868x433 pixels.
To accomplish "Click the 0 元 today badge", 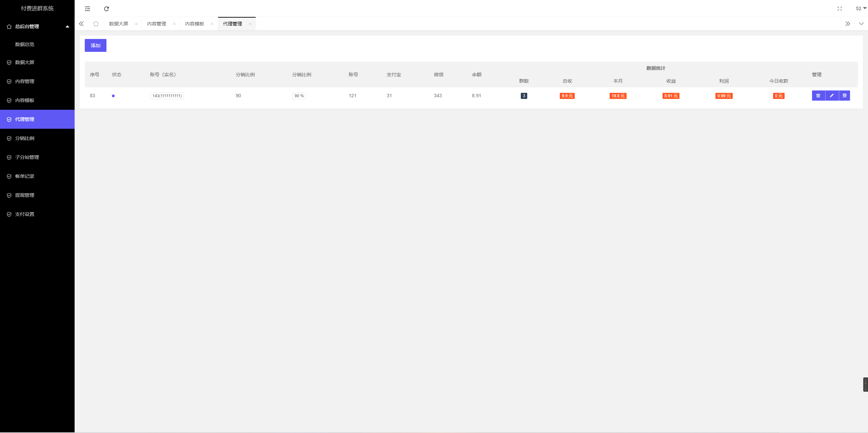I will (x=779, y=96).
